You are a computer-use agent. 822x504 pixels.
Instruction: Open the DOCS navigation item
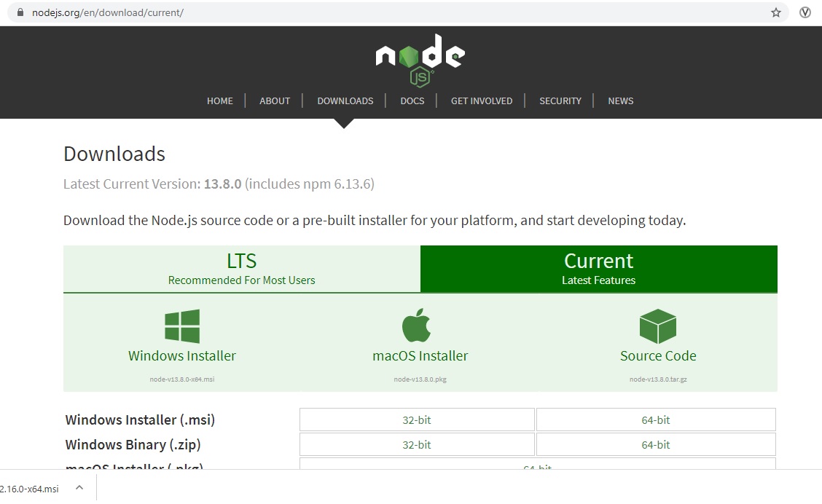point(412,101)
